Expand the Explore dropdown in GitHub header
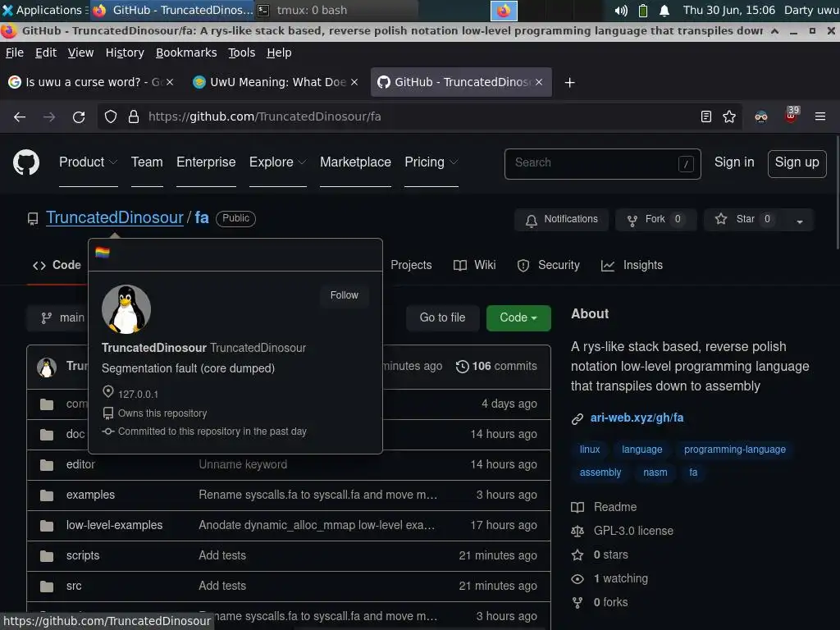 277,162
